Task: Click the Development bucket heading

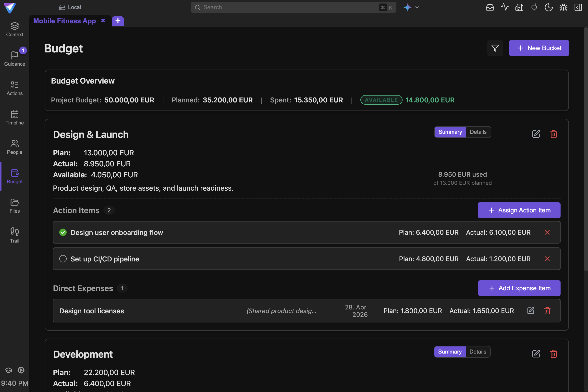Action: 83,354
